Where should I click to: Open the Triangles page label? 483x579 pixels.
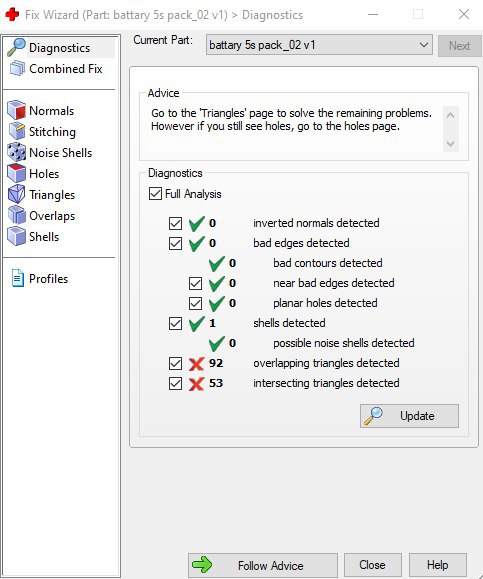pos(52,195)
